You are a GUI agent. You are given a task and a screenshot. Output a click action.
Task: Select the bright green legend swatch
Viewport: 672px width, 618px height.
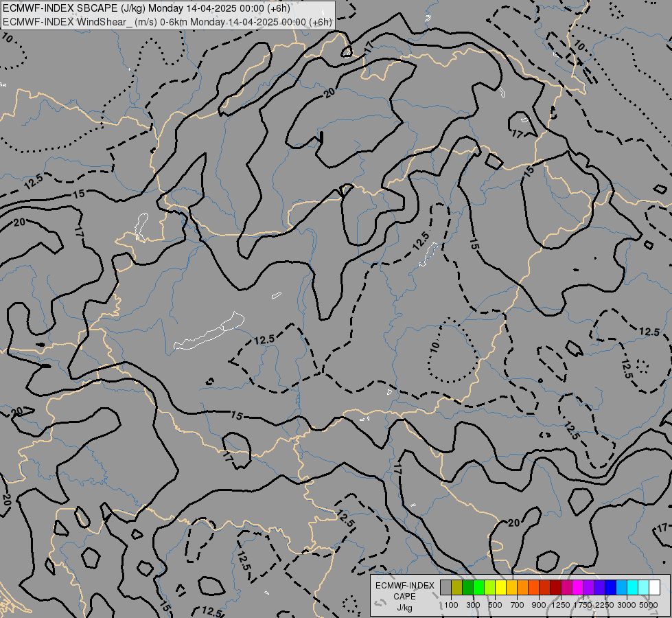click(x=478, y=587)
